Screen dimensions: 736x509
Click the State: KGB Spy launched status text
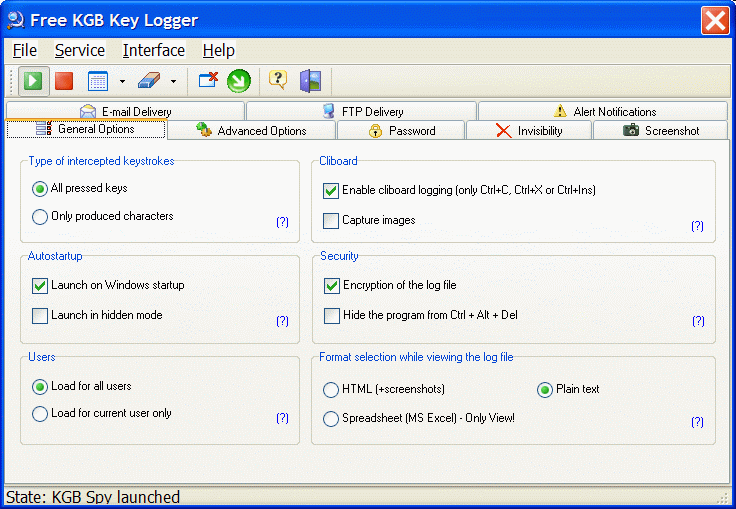coord(93,497)
